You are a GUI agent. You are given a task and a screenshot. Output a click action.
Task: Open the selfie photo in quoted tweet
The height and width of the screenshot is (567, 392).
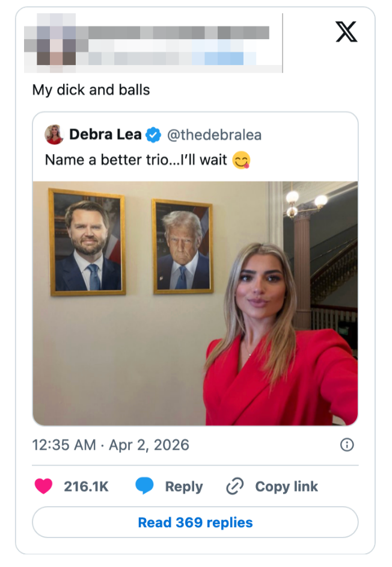coord(195,303)
